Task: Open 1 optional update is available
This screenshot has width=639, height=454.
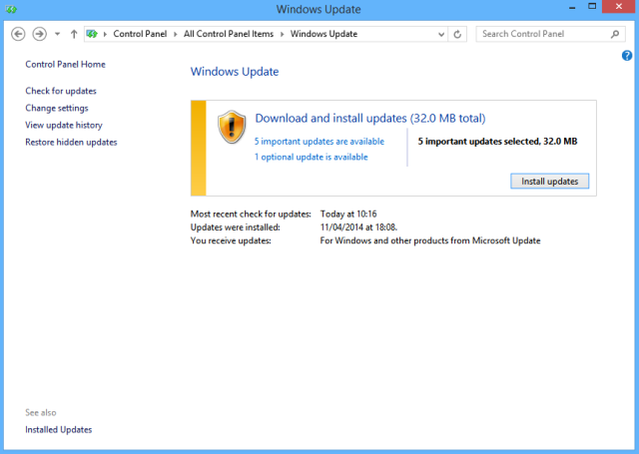Action: click(x=311, y=157)
